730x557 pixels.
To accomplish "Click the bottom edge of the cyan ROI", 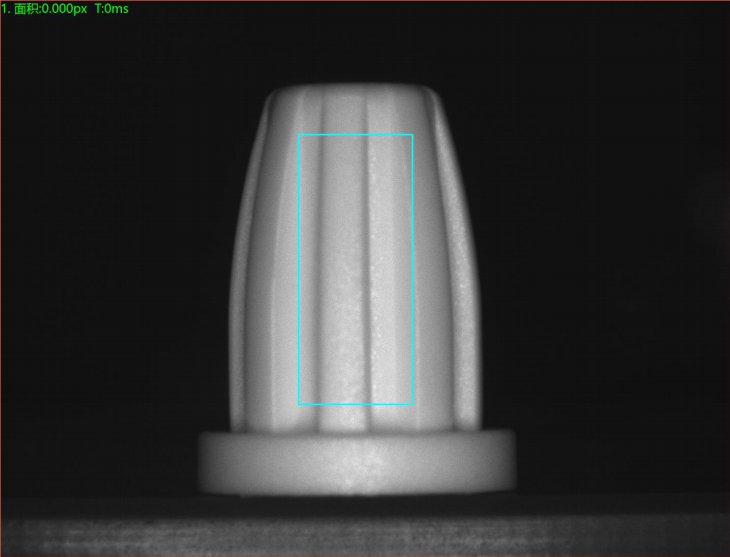I will click(x=355, y=404).
